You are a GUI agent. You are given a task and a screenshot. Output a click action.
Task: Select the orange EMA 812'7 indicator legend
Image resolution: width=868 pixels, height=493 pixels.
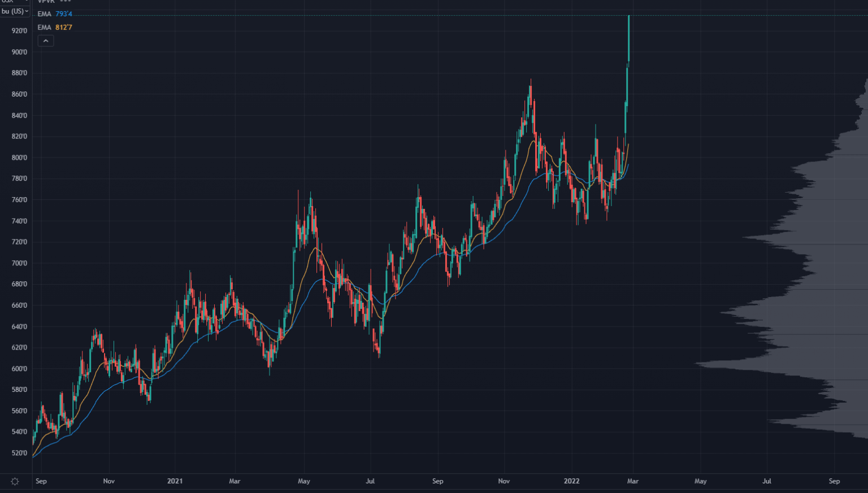coord(55,28)
